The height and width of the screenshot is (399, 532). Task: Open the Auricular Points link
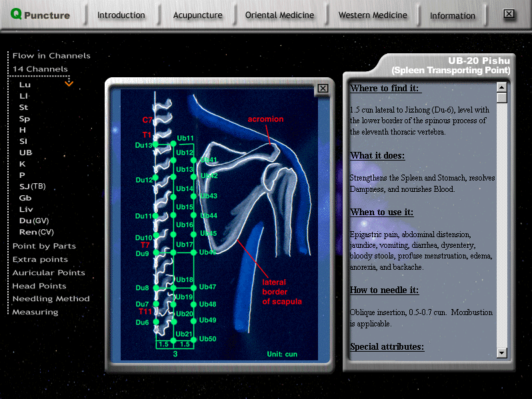[49, 272]
